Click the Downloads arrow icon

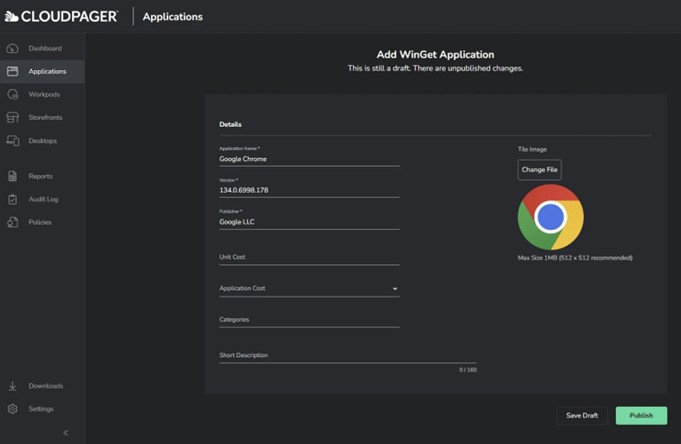(12, 386)
